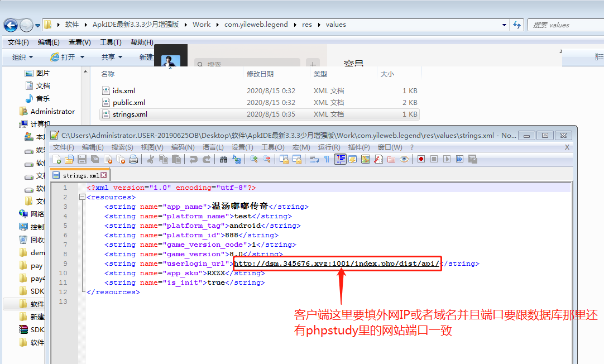Click the Cut scissors icon
The width and height of the screenshot is (604, 364).
[x=150, y=159]
